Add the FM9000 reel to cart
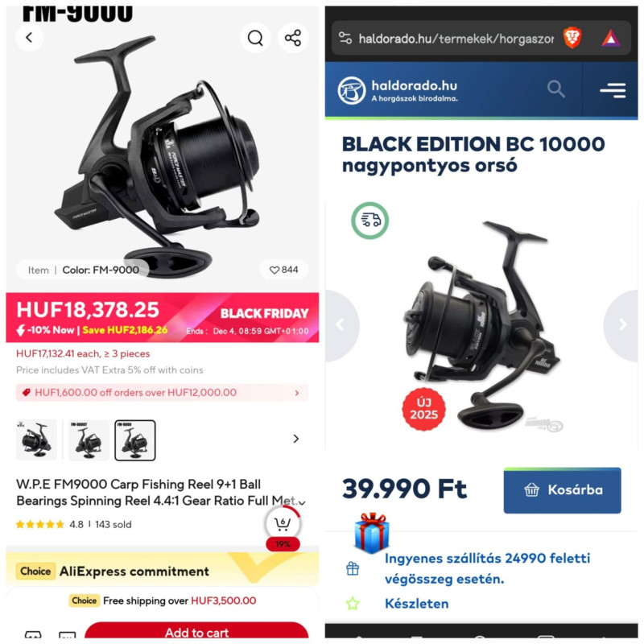The image size is (644, 644). pos(196,631)
